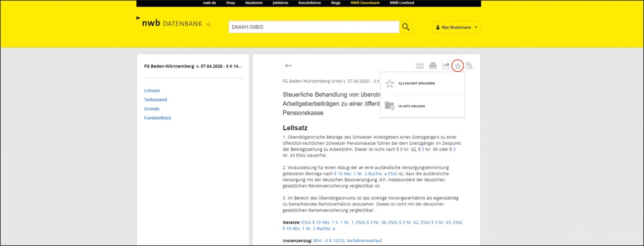Open the search-in-document magnifier icon
Viewport: 644px width, 246px height.
(x=470, y=66)
